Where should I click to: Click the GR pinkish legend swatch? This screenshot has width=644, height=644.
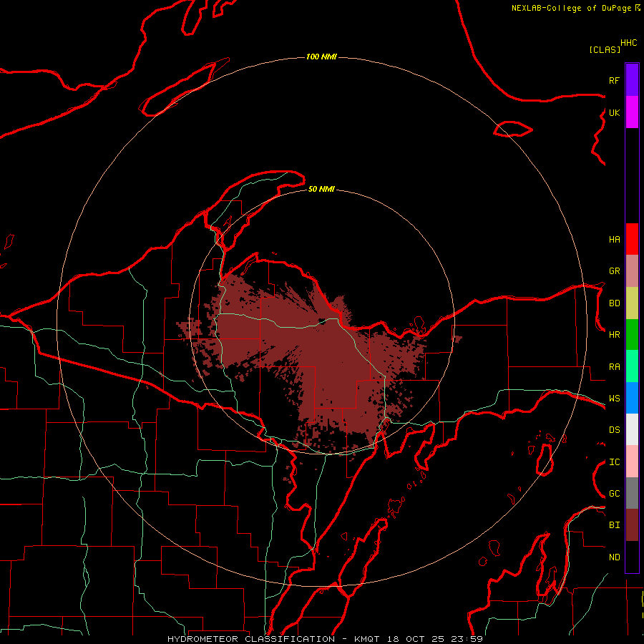[632, 271]
